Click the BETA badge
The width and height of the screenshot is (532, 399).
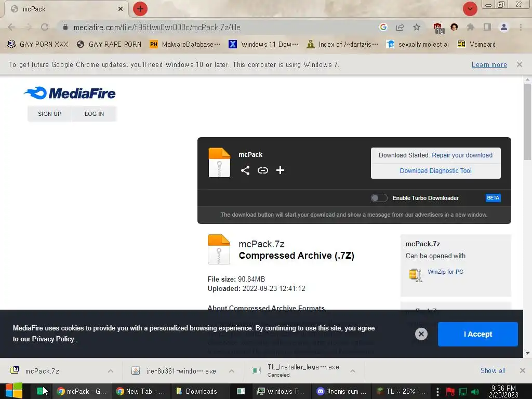(493, 198)
